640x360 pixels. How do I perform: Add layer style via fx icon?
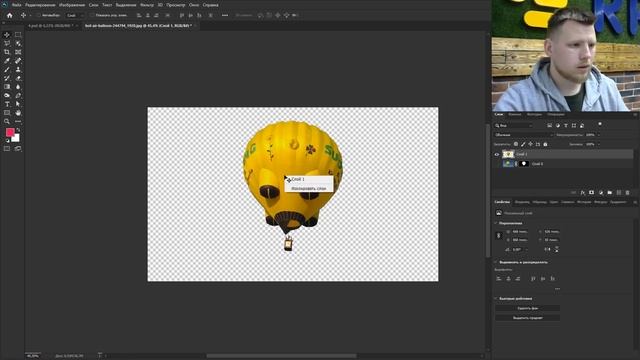[x=583, y=193]
